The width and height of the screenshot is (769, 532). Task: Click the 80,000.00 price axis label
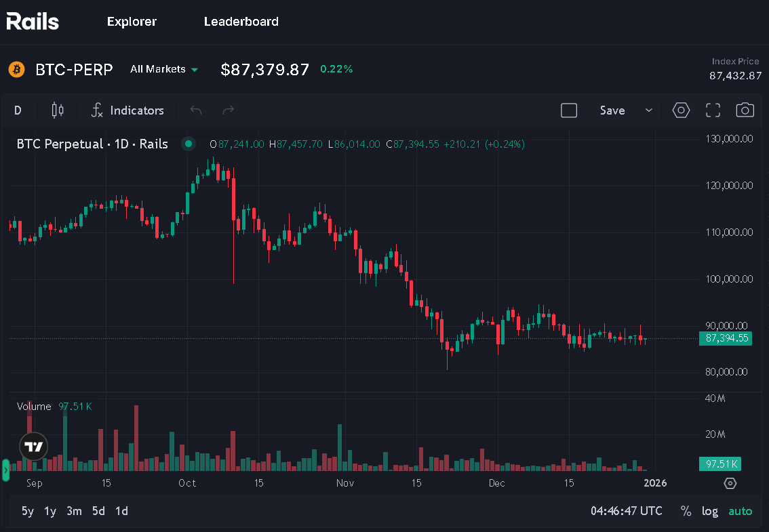(726, 372)
